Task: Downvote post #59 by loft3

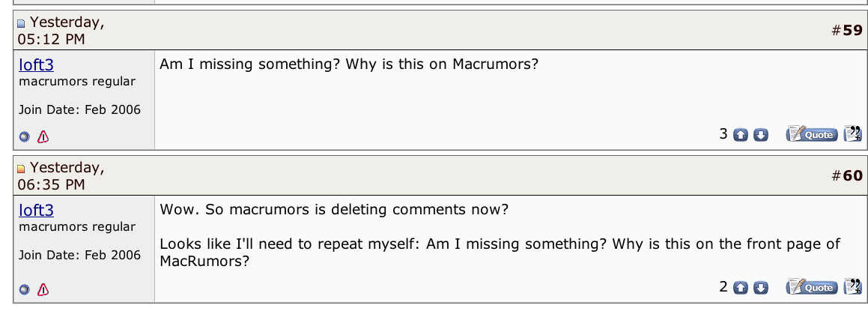Action: [x=761, y=135]
